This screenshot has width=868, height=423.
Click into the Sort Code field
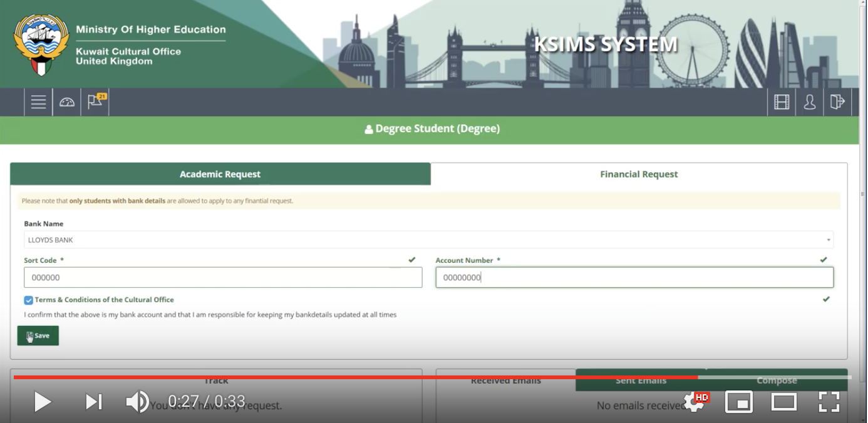(x=223, y=278)
